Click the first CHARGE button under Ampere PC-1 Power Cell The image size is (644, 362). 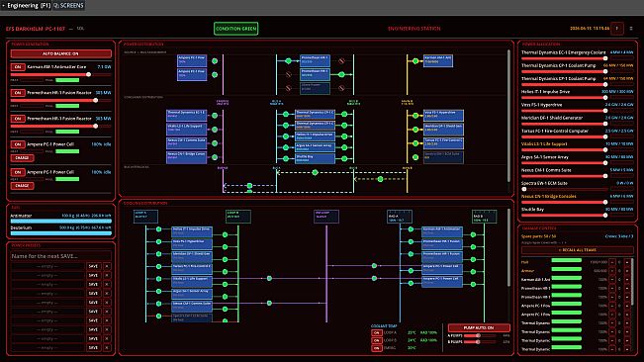click(22, 158)
